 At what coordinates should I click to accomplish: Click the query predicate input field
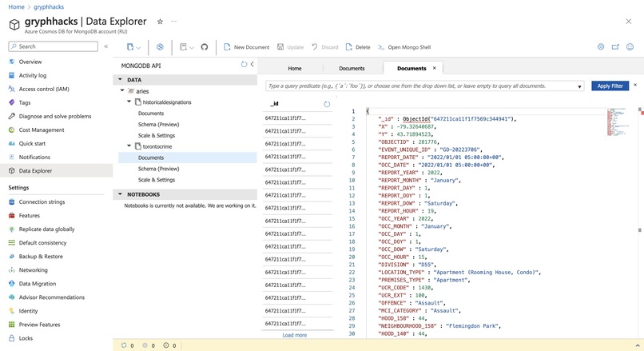(425, 86)
